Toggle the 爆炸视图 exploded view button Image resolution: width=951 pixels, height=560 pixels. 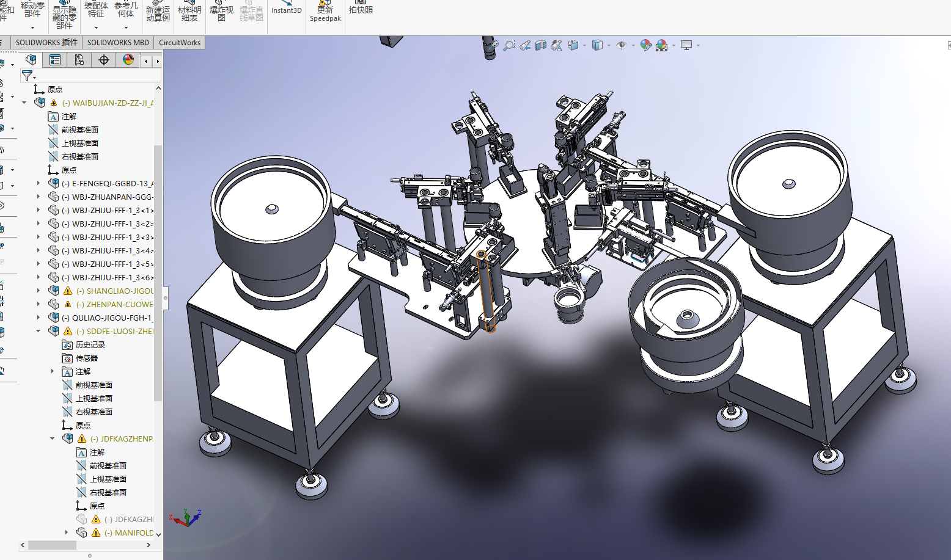(x=221, y=12)
